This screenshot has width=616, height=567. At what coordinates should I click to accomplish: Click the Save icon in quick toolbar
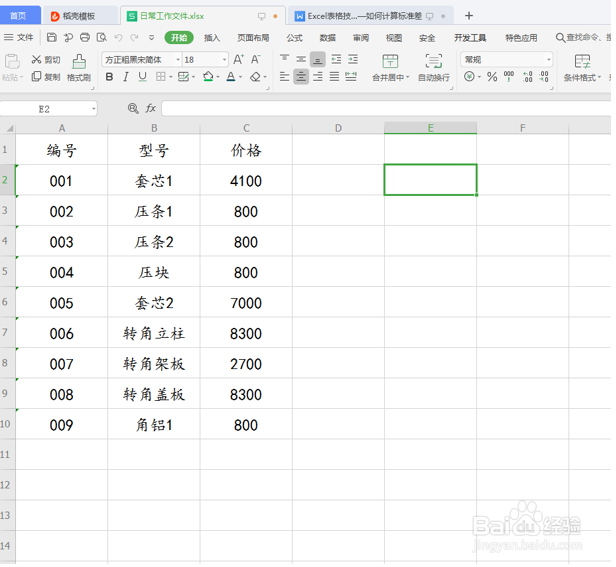point(51,37)
